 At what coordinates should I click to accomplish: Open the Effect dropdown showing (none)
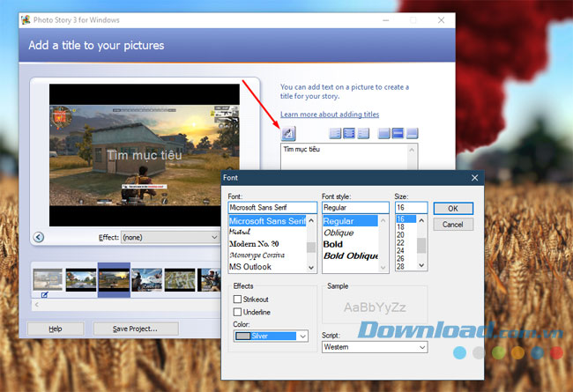pyautogui.click(x=170, y=237)
